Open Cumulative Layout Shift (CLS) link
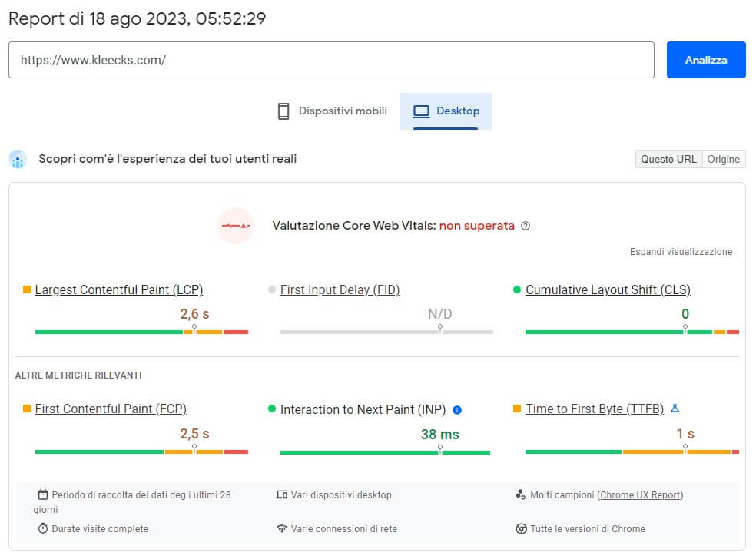 click(608, 289)
